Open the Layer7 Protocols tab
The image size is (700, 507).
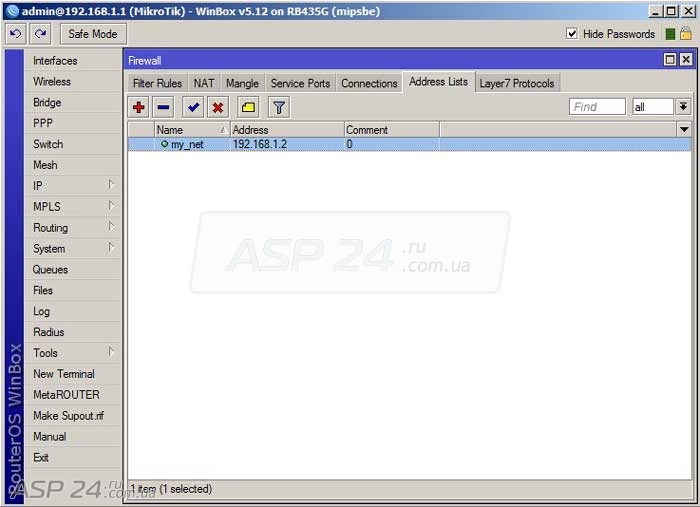[x=516, y=83]
